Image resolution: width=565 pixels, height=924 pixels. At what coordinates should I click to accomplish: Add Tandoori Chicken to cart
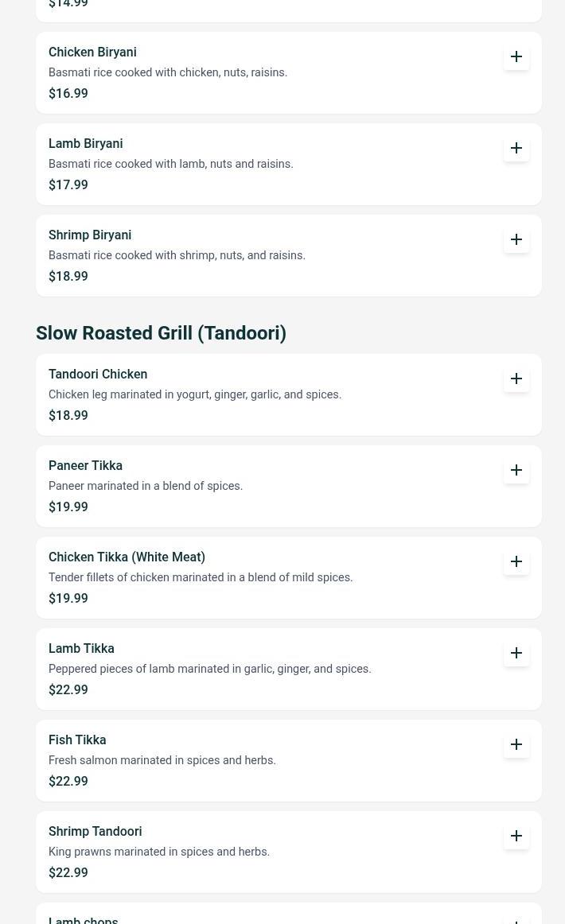(x=516, y=379)
